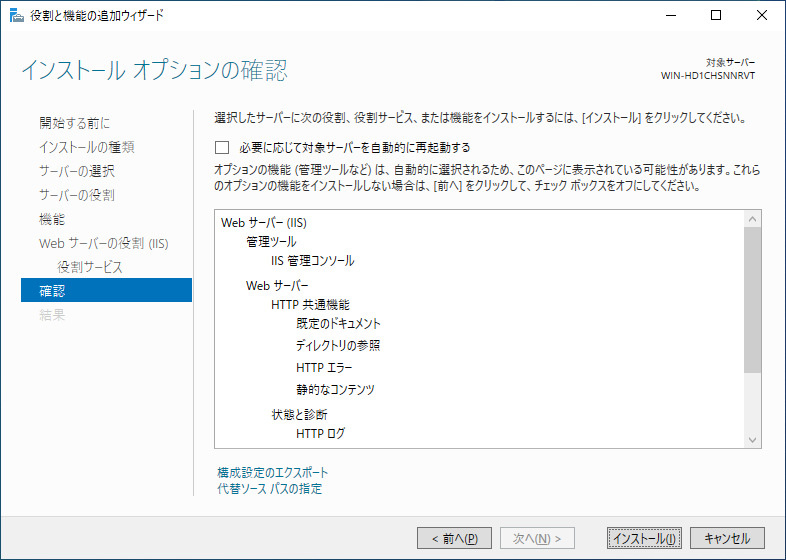Image resolution: width=786 pixels, height=560 pixels.
Task: Enable automatic restart of target server checkbox
Action: (222, 147)
